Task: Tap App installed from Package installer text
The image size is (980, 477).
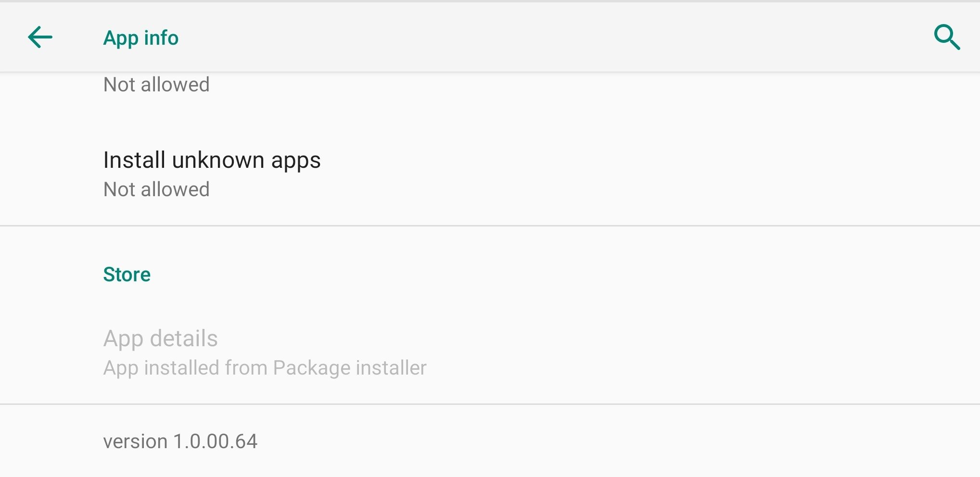Action: [265, 368]
